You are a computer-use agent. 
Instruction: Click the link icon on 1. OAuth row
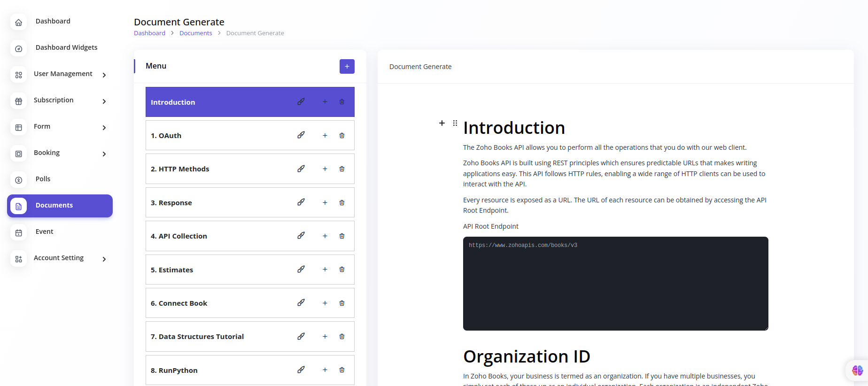301,135
